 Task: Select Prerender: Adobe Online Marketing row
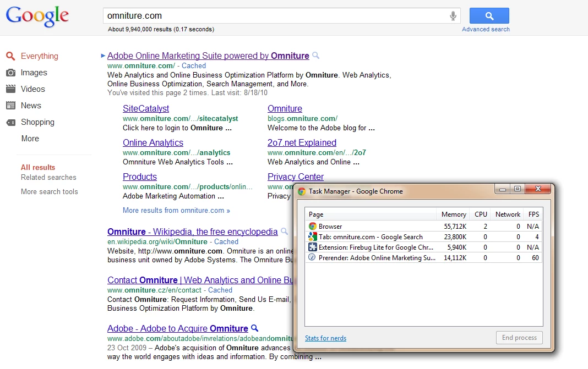click(x=424, y=258)
